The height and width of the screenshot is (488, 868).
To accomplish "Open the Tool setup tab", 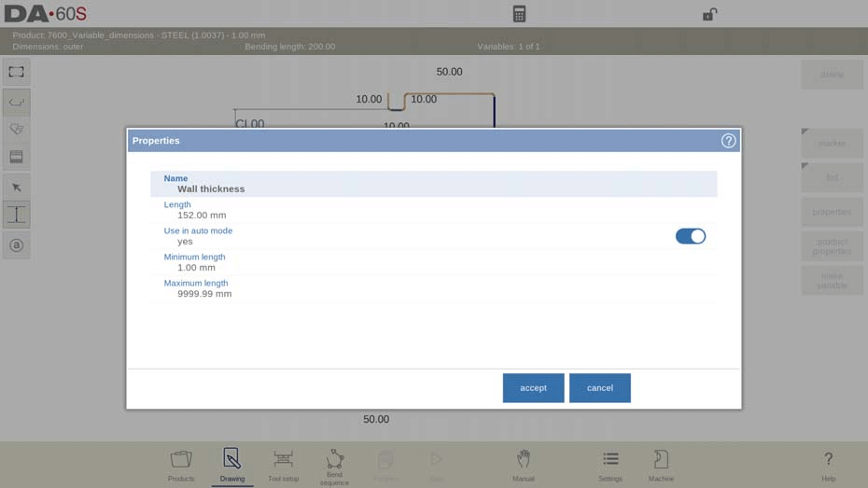I will click(x=283, y=465).
